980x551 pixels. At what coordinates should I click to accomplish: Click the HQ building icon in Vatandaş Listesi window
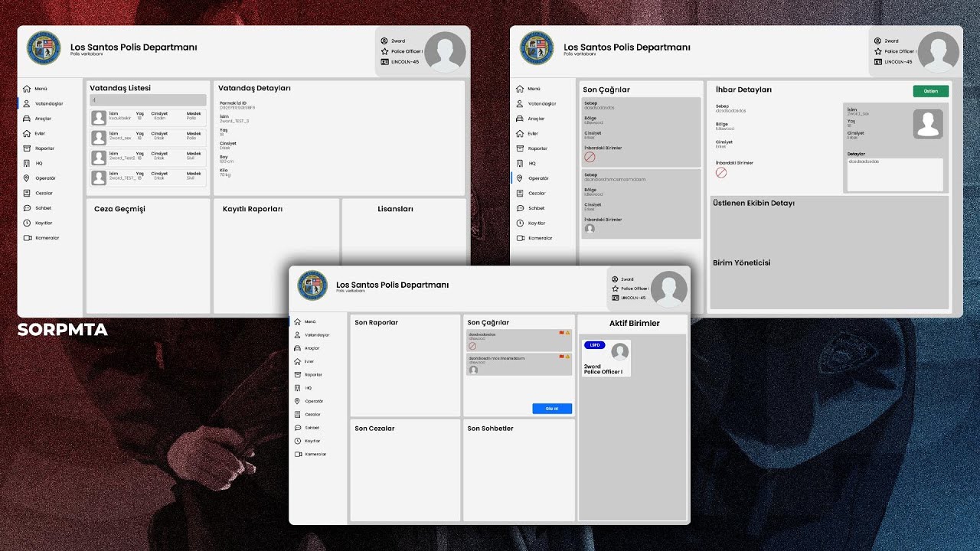coord(27,163)
